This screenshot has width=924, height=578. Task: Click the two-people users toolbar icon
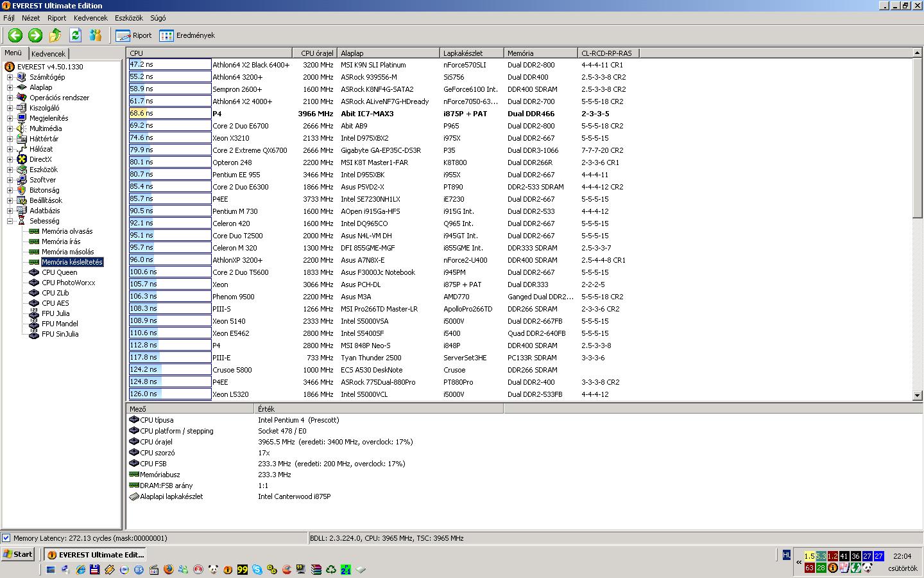tap(96, 35)
